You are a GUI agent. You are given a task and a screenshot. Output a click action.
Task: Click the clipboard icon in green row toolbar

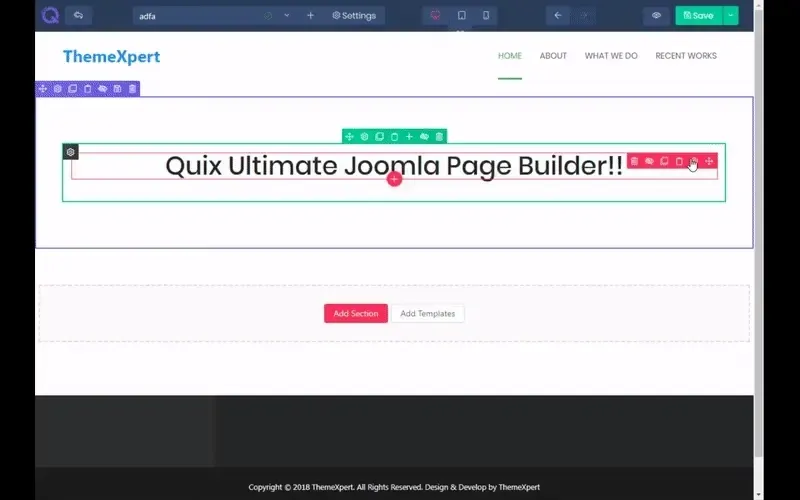pos(394,136)
